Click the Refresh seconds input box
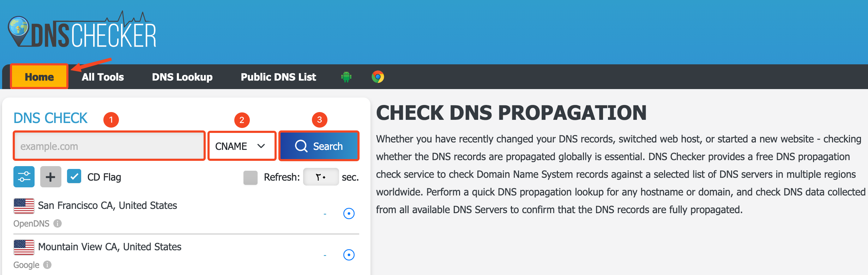 pos(321,177)
